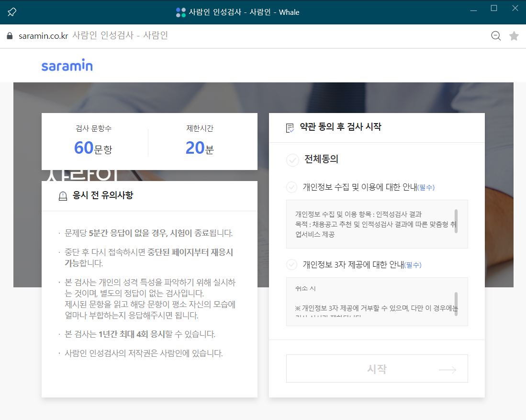This screenshot has width=526, height=420.
Task: Click the 제한시간 label
Action: point(200,128)
